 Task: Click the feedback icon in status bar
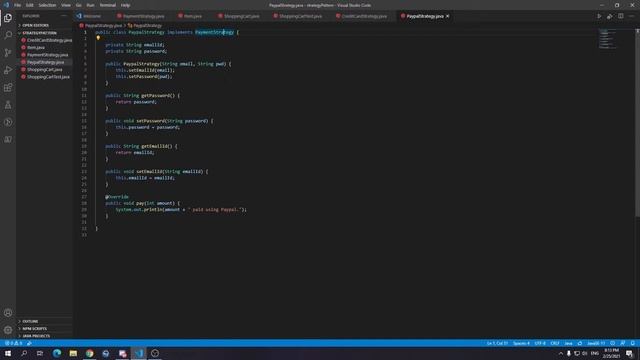(622, 343)
